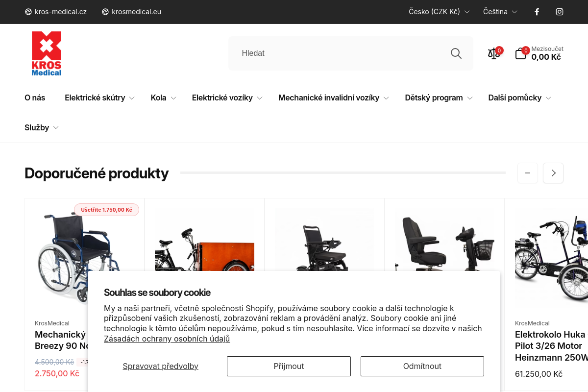Open the Elektrokolo Huka Pilot product title
The width and height of the screenshot is (588, 392).
[551, 346]
